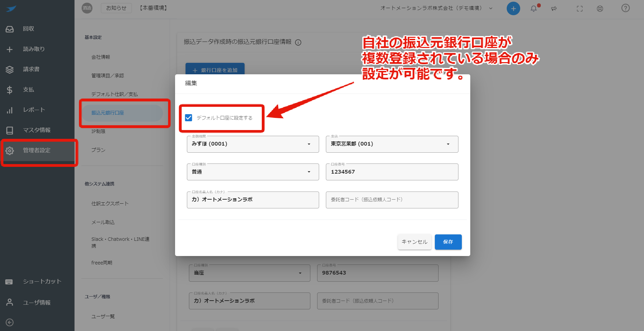
Task: Click the 委託者コード field in dialog
Action: coord(392,200)
